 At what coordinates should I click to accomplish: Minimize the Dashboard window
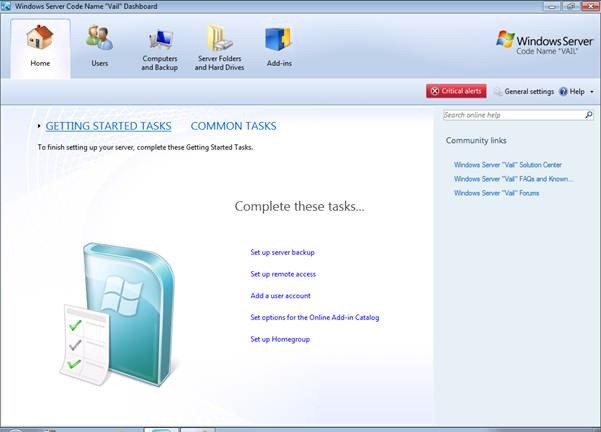click(552, 6)
